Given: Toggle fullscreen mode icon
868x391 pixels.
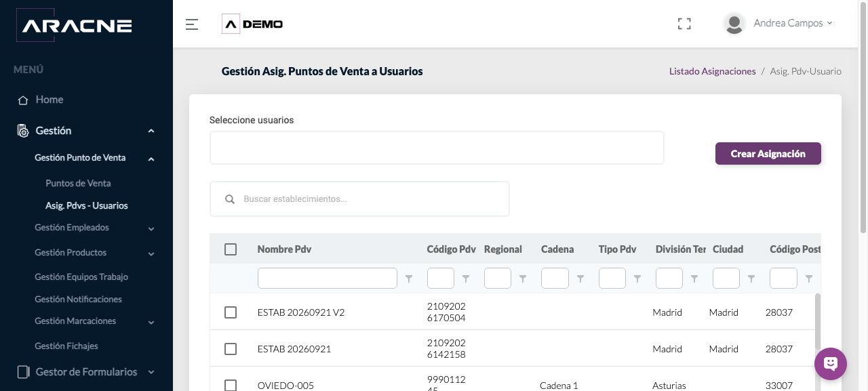Looking at the screenshot, I should pos(684,24).
